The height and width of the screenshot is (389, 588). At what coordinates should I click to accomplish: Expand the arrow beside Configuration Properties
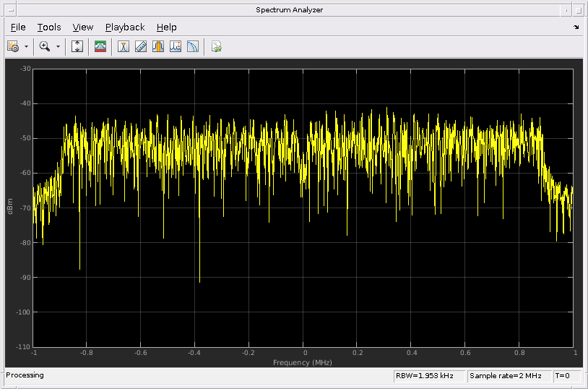[x=26, y=46]
